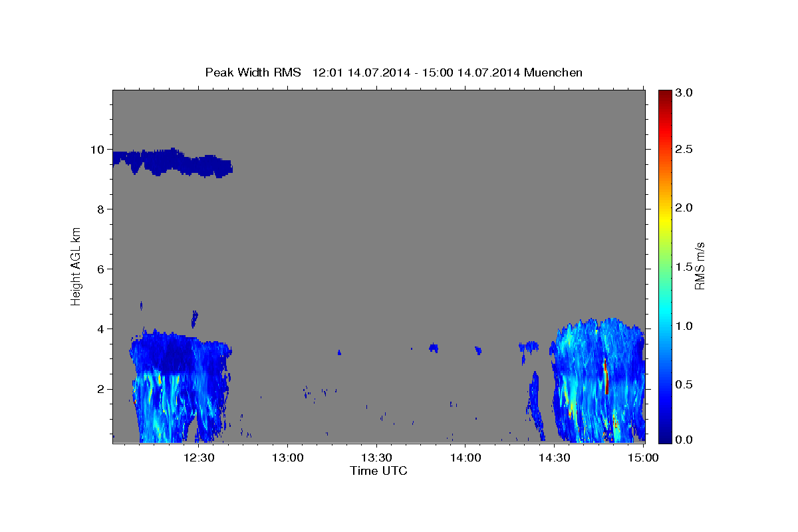Screen dimensions: 798x532
Task: Click the height tick label 10
Action: coord(98,150)
